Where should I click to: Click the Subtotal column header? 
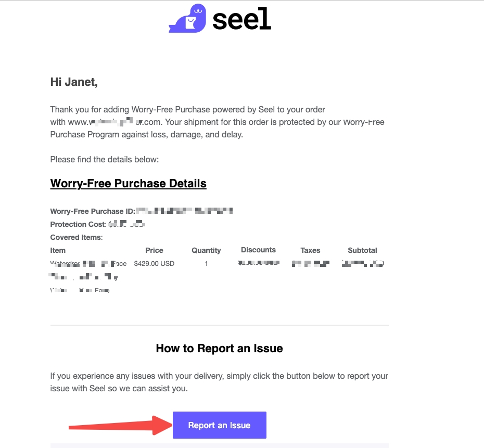point(362,250)
